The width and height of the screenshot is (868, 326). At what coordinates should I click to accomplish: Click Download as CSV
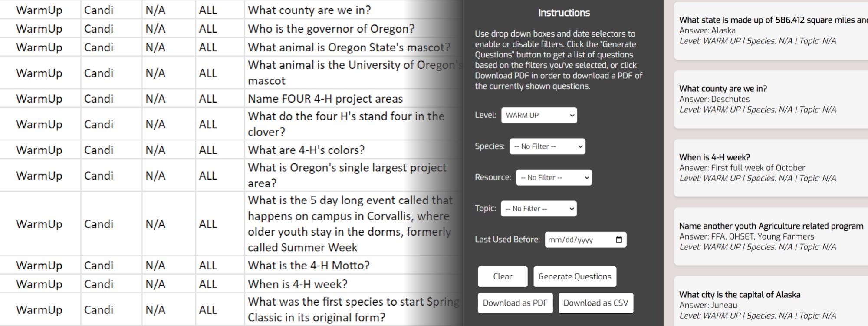point(596,303)
